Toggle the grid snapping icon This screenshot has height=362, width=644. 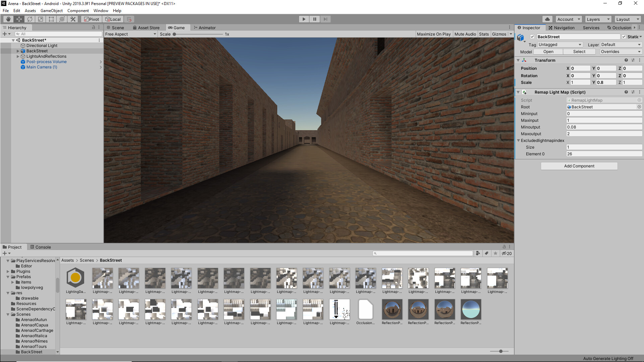click(x=129, y=19)
